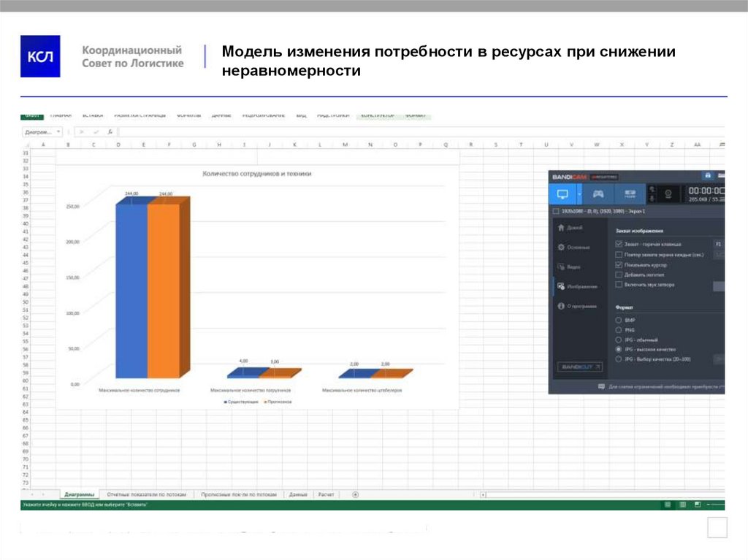Switch to the 'Данные' sheet tab
The width and height of the screenshot is (748, 560).
[298, 494]
